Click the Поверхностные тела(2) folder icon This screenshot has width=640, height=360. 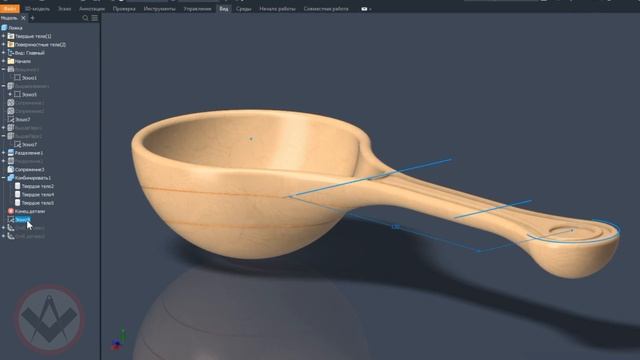click(x=11, y=44)
